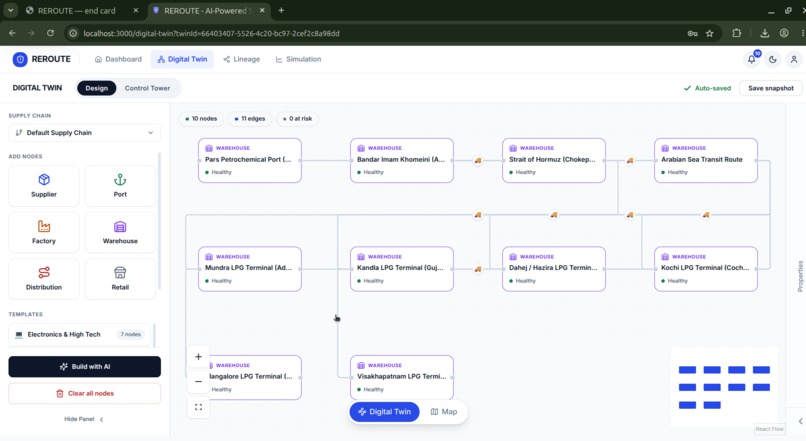Select Kandla LPG Terminal node
This screenshot has width=806, height=441.
(x=402, y=269)
